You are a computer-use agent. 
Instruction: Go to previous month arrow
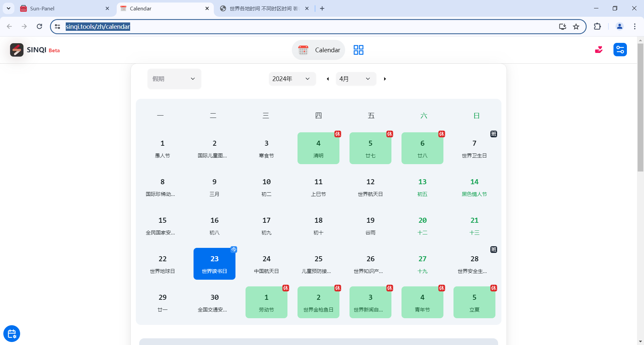coord(328,79)
